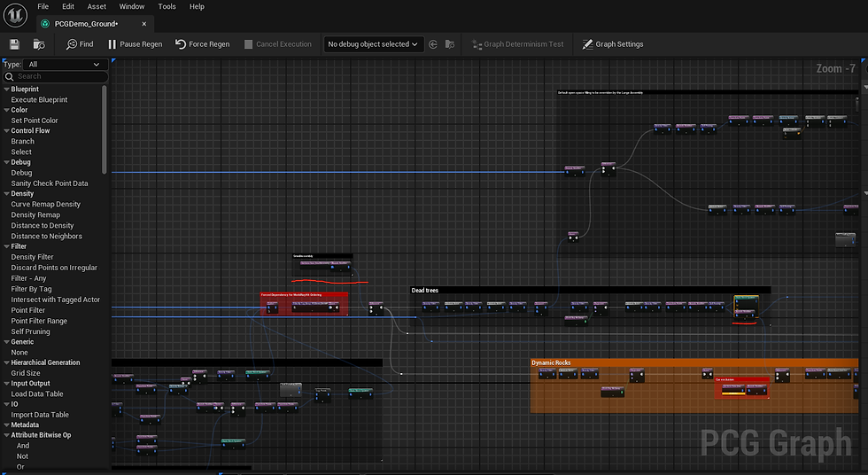Open the Asset menu
The height and width of the screenshot is (475, 868).
tap(97, 6)
